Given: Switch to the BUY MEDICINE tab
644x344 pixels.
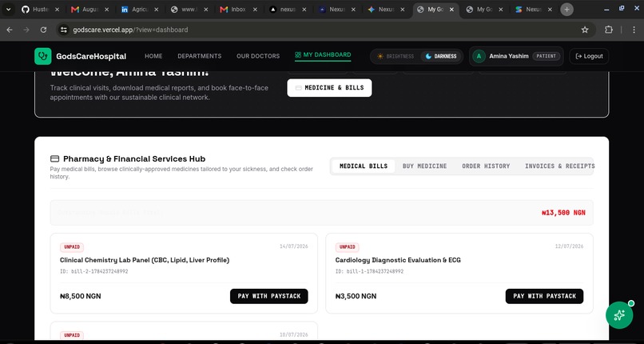Looking at the screenshot, I should [425, 166].
